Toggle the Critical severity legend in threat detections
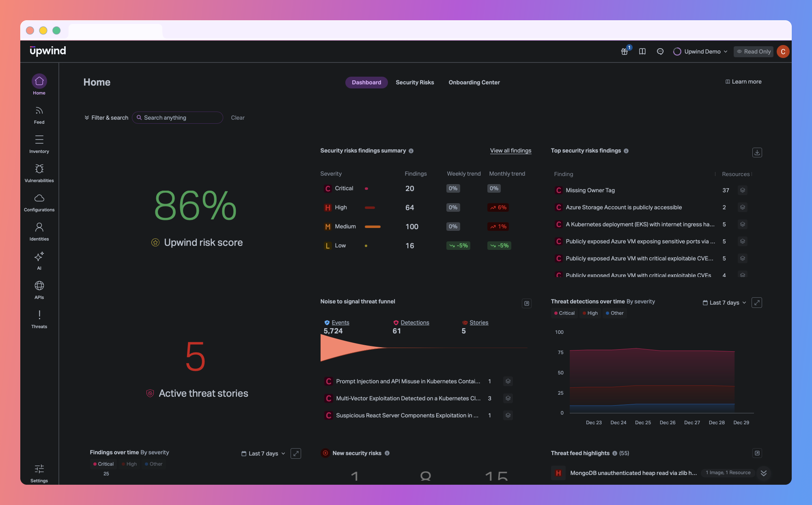 pyautogui.click(x=564, y=313)
